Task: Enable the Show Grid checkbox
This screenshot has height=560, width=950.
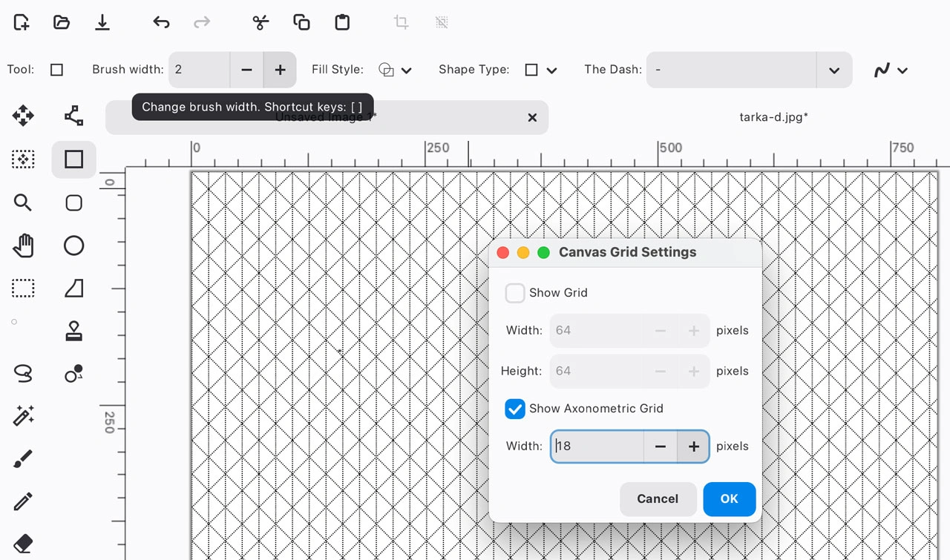Action: 515,293
